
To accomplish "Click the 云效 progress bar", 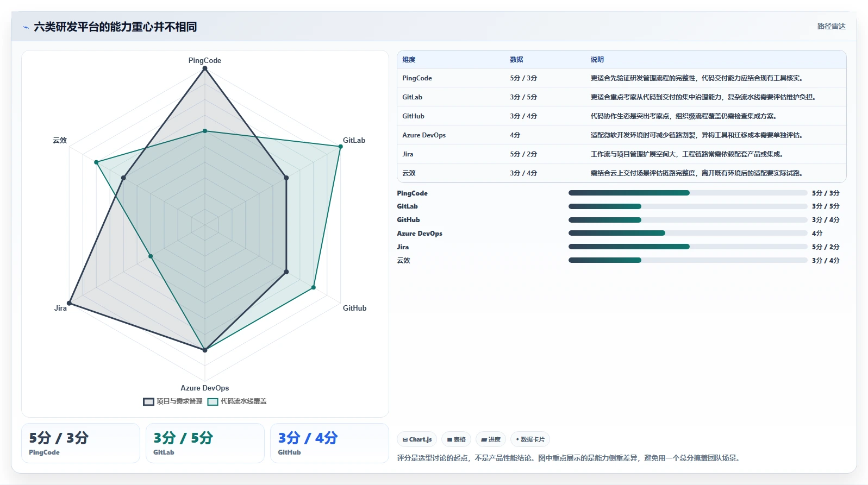I will [x=688, y=260].
